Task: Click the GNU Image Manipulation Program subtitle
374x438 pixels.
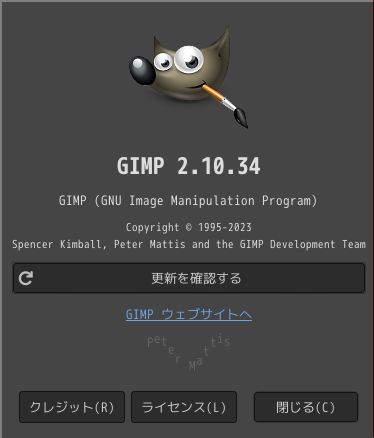Action: 188,201
